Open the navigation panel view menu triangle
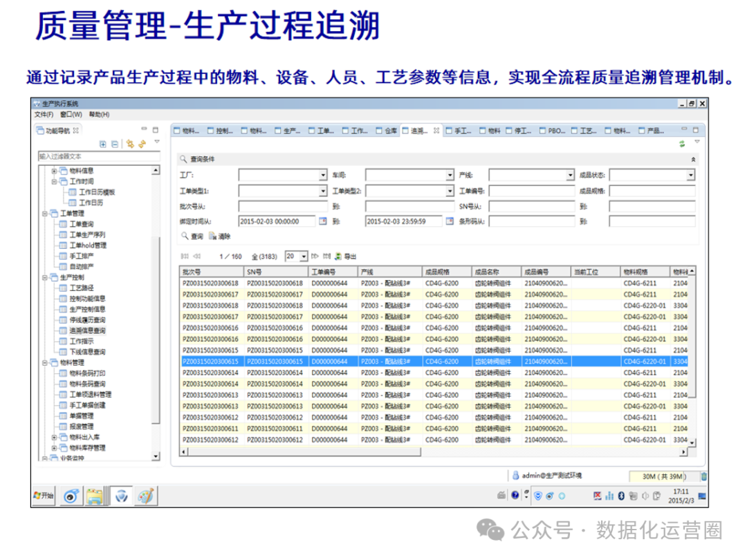The width and height of the screenshot is (747, 560). coord(157,142)
